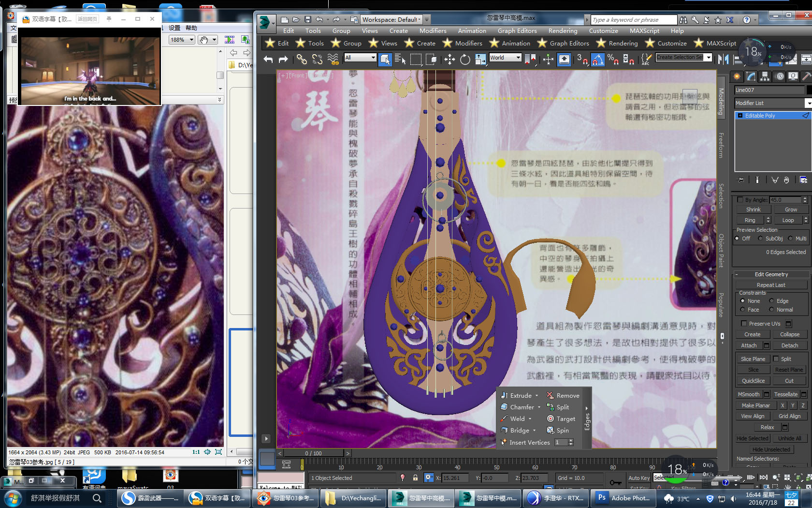Image resolution: width=812 pixels, height=508 pixels.
Task: Click the Redo arrow in main toolbar
Action: pos(283,59)
